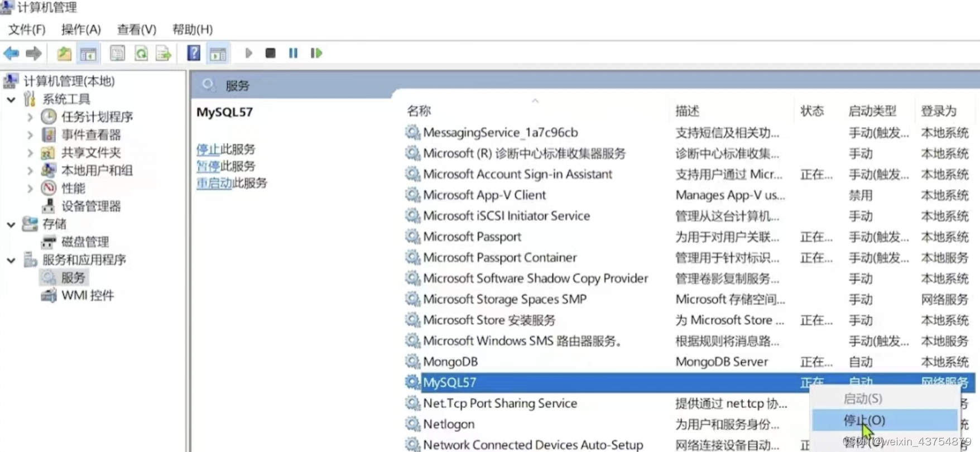The height and width of the screenshot is (452, 980).
Task: Toggle the Show/Hide Console Tree icon
Action: (88, 54)
